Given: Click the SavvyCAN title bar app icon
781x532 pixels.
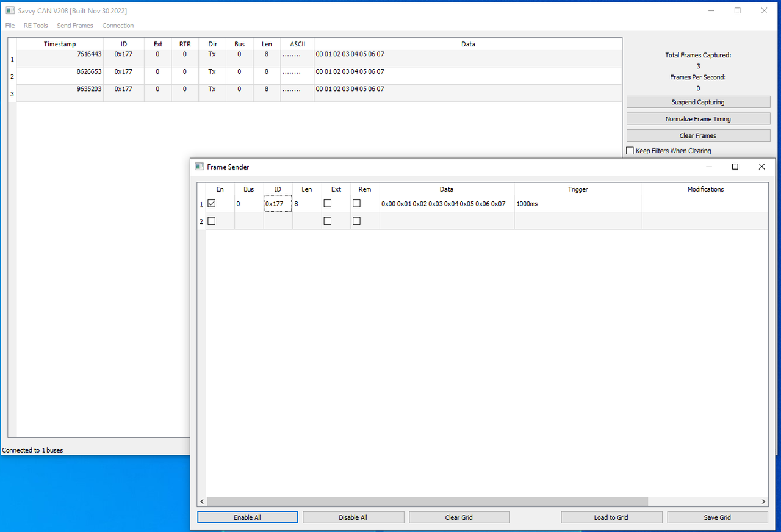Looking at the screenshot, I should 10,10.
